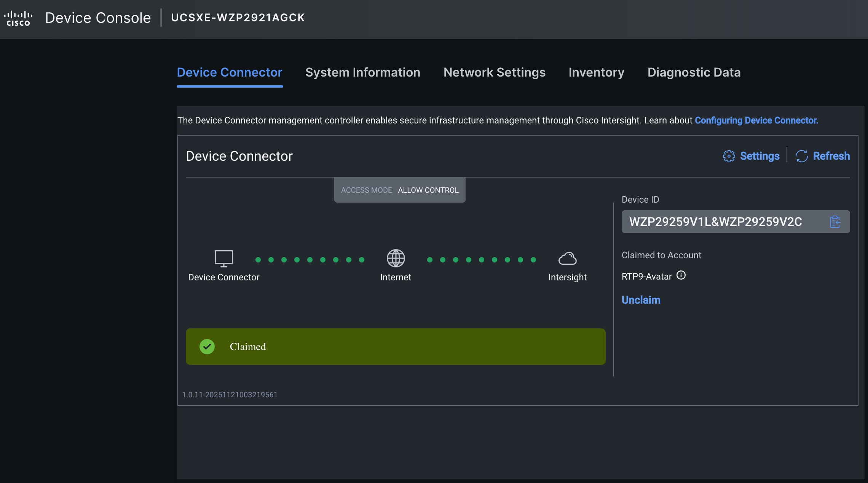Image resolution: width=868 pixels, height=483 pixels.
Task: Click Device Connector label under monitor
Action: [x=223, y=277]
